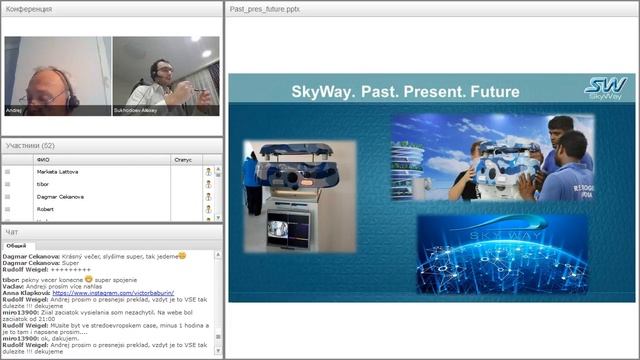Viewport: 640px width, 360px height.
Task: Click the participant icon beside Marketa Lattova
Action: coord(209,172)
